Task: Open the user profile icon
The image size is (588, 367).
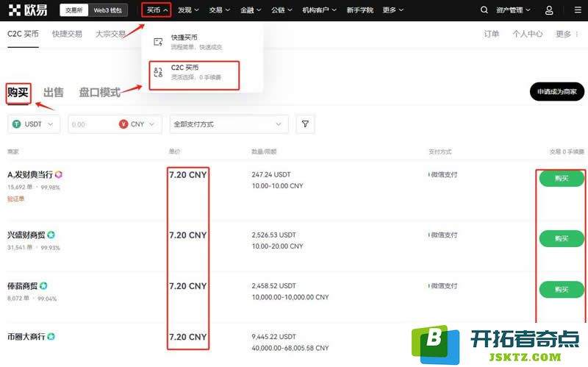Action: [549, 10]
